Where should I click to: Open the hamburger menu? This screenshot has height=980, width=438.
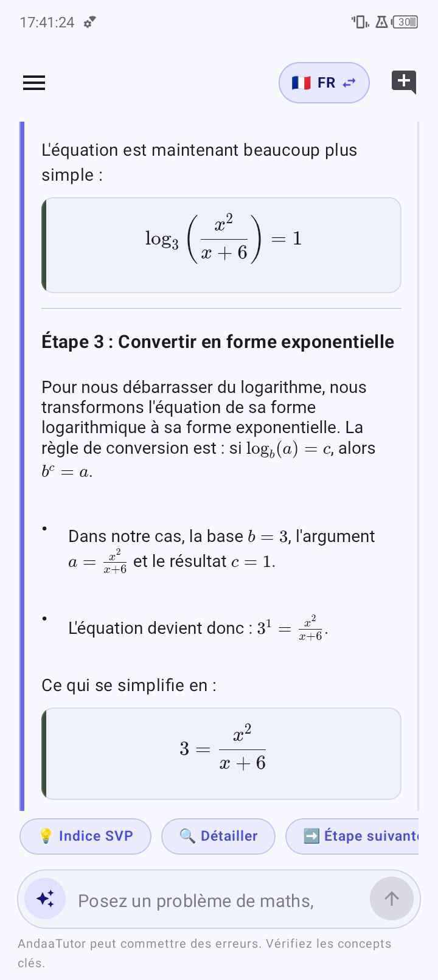[34, 83]
